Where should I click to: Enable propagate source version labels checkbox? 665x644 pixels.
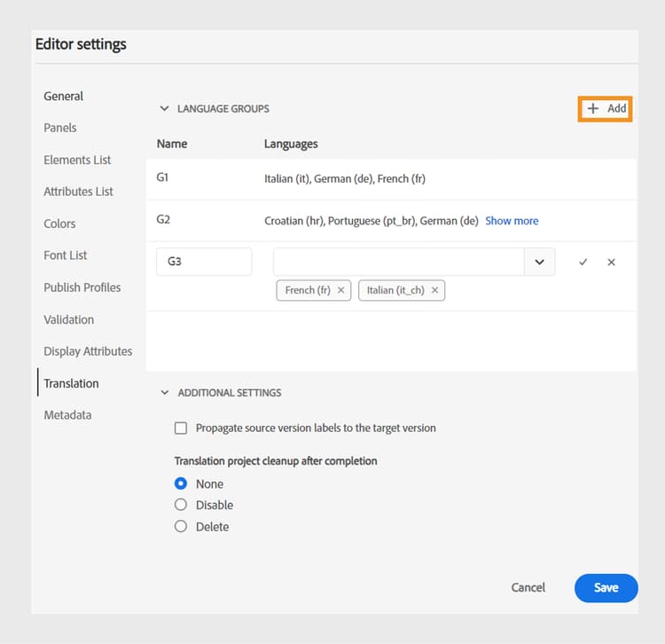[181, 428]
